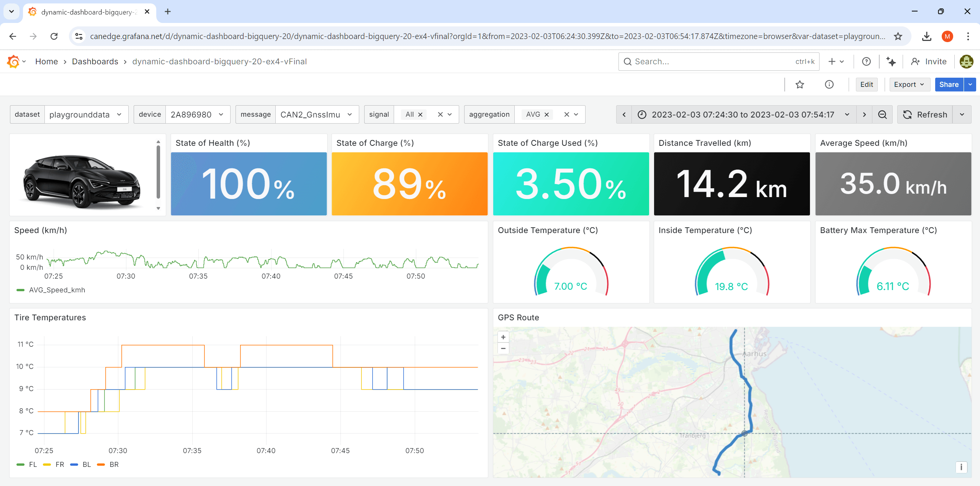Viewport: 980px width, 486px height.
Task: Toggle AVG_Speed_kmh legend series visibility
Action: click(57, 290)
